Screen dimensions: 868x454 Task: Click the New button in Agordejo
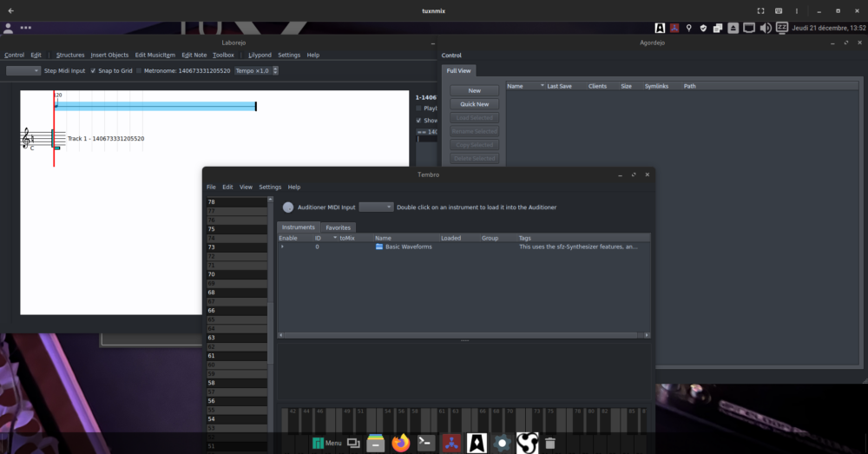475,90
